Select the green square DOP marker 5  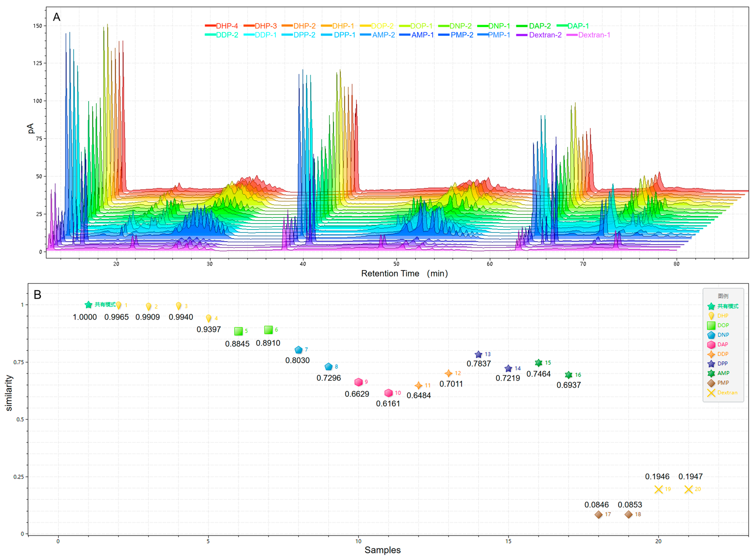point(239,331)
